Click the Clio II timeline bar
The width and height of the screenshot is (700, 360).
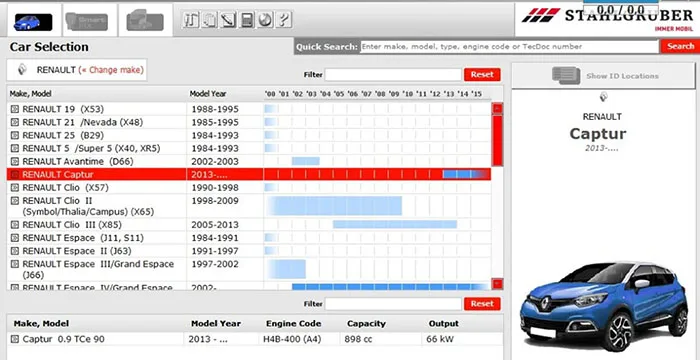tap(335, 205)
